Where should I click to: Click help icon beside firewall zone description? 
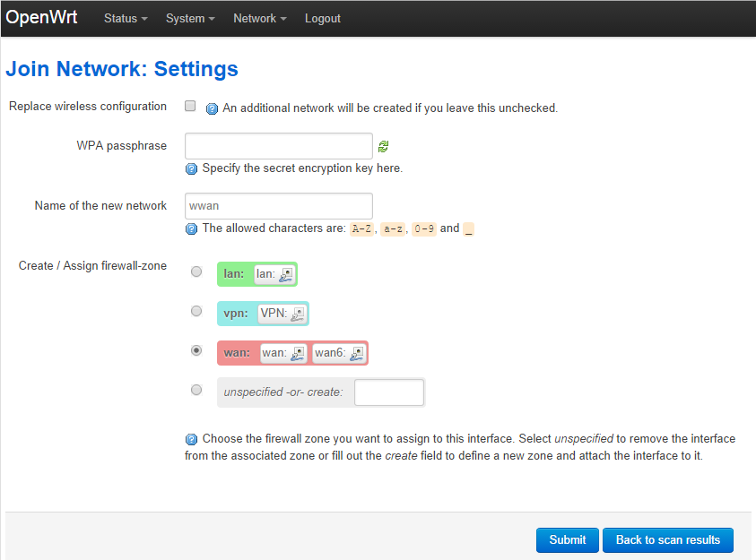191,439
